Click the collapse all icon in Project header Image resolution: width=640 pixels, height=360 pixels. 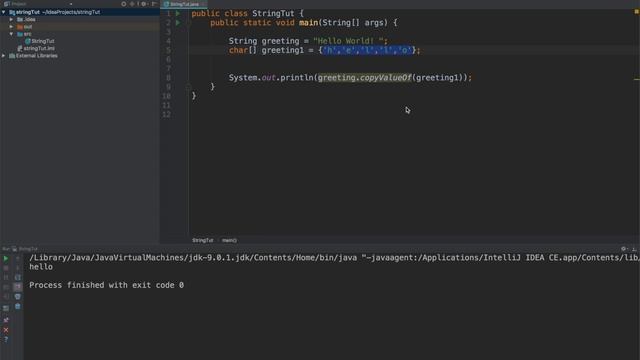point(132,4)
